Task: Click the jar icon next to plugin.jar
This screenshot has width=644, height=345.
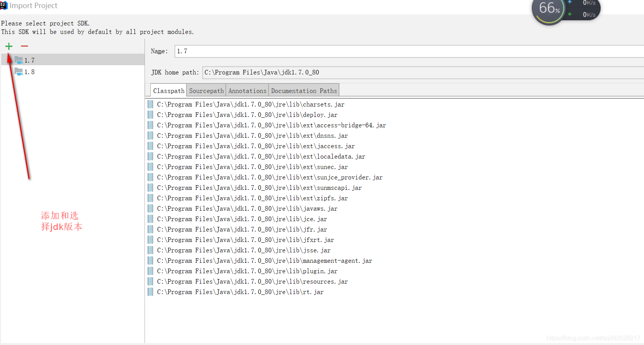Action: 150,271
